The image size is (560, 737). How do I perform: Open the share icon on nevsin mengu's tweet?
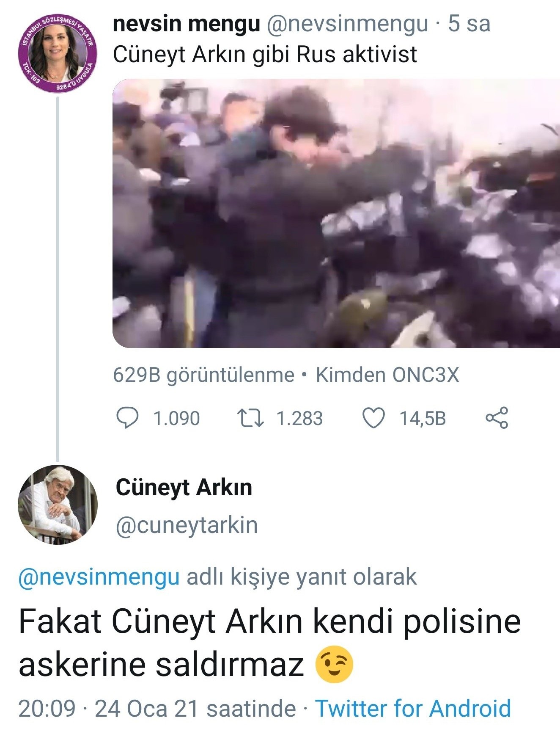coord(497,418)
